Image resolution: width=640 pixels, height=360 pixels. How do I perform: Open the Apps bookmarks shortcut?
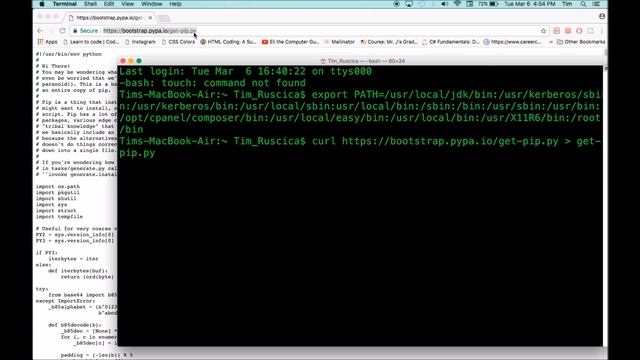point(47,42)
